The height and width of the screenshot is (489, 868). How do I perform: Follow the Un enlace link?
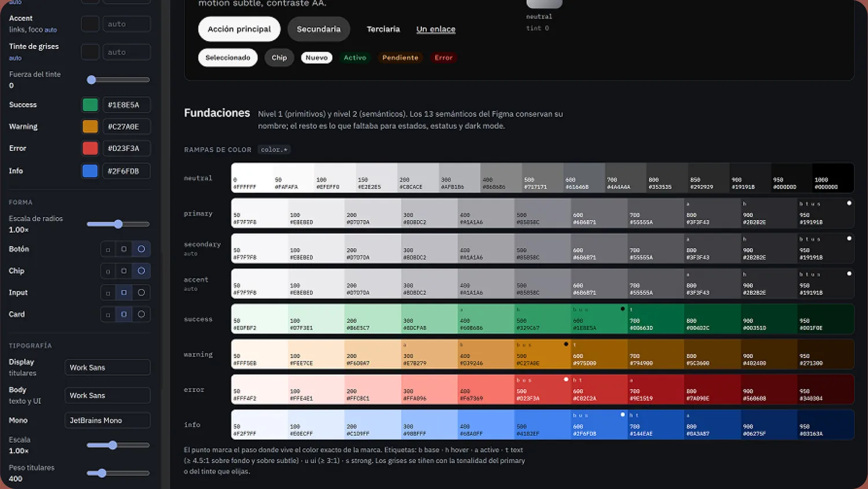click(x=436, y=29)
